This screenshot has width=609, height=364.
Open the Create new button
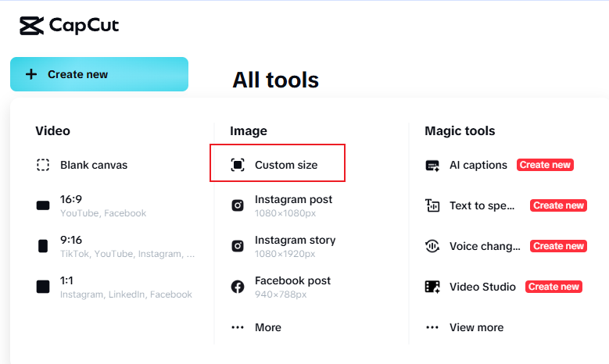pyautogui.click(x=99, y=74)
